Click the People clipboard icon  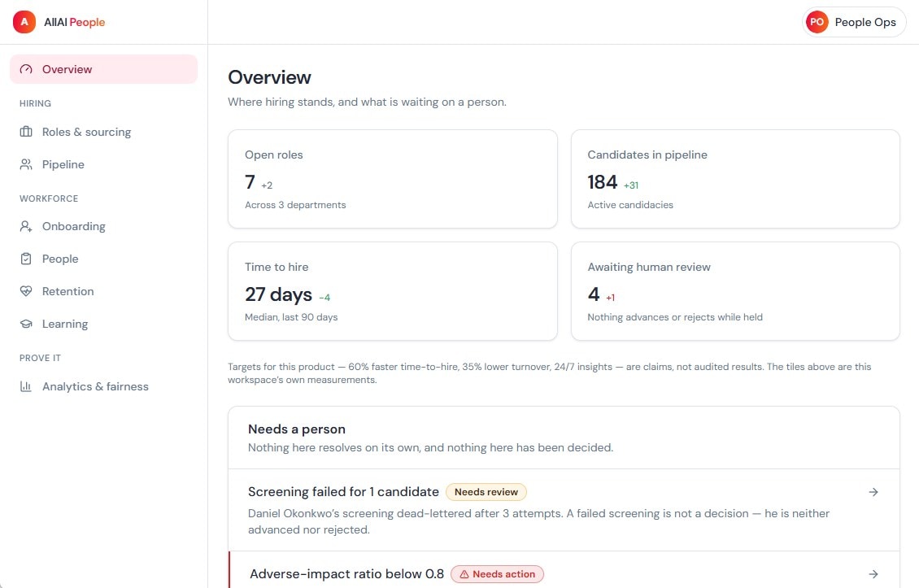(26, 259)
